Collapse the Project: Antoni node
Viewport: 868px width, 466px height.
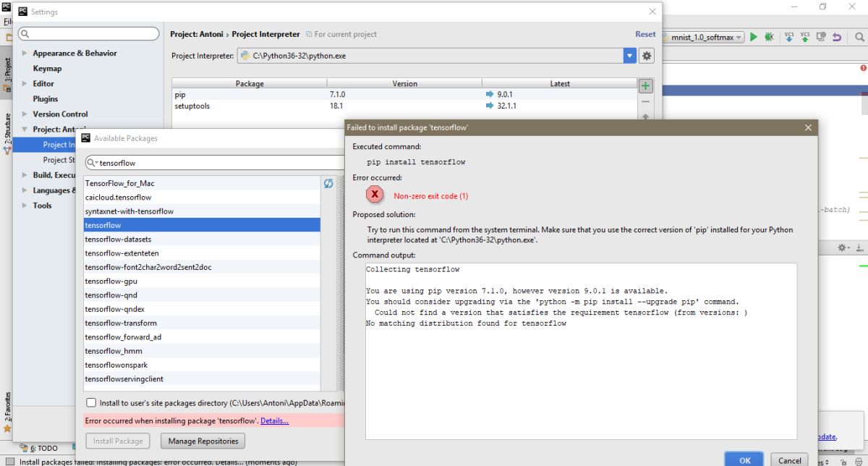coord(25,130)
